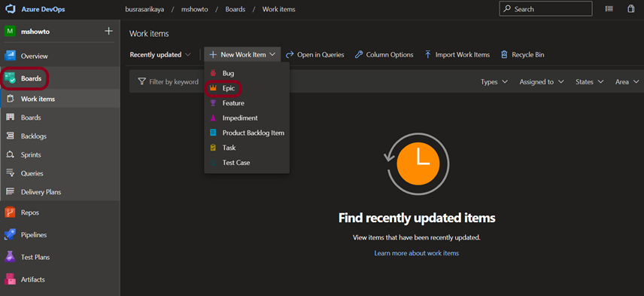Click the Search input field
This screenshot has width=644, height=296.
click(x=546, y=8)
